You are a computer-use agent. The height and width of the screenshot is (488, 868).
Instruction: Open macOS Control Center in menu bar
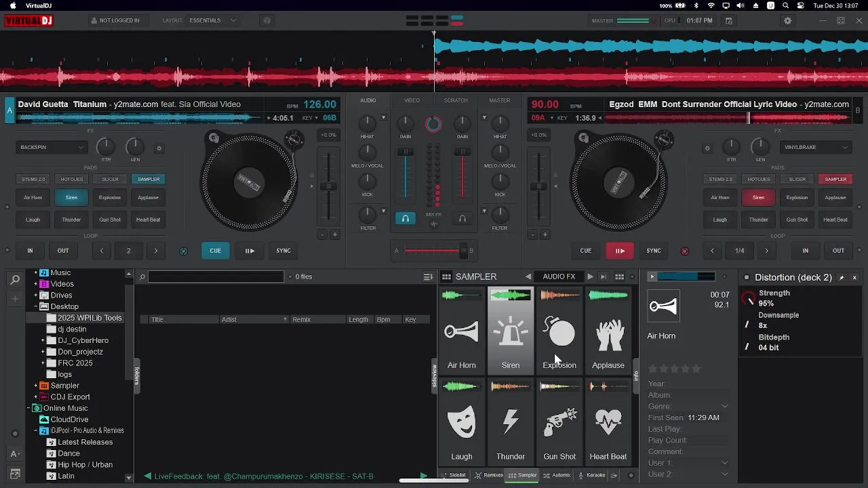(801, 5)
